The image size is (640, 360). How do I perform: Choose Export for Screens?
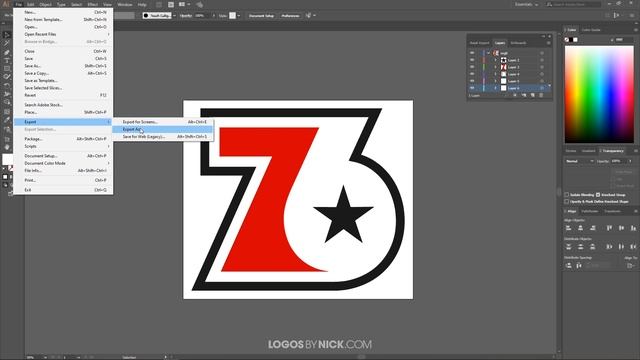(x=162, y=122)
